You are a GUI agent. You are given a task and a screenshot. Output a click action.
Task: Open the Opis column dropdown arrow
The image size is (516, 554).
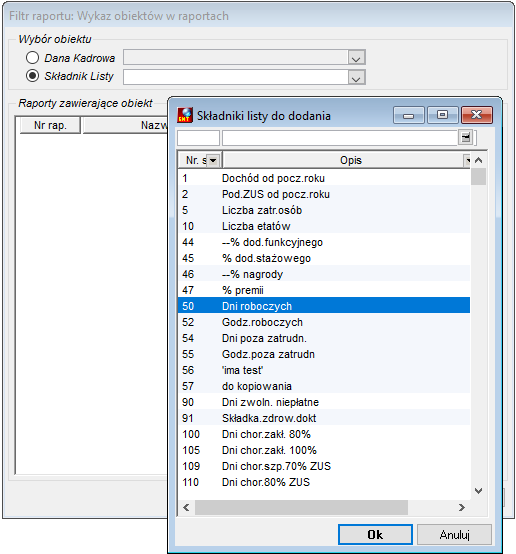[x=467, y=160]
